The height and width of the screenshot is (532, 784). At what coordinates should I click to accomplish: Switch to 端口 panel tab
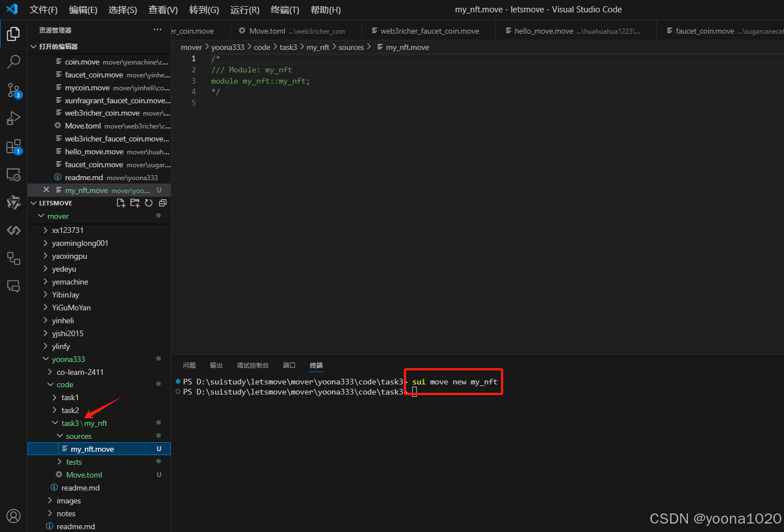289,365
